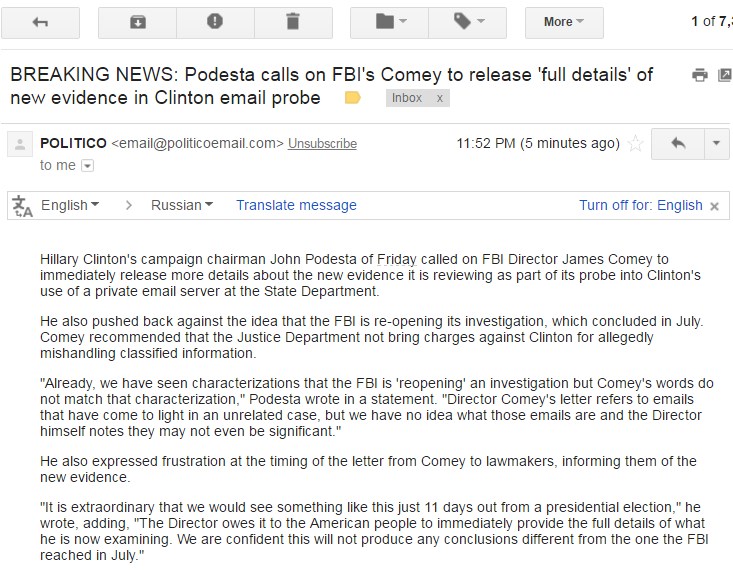Print the email with printer icon
This screenshot has height=571, width=733.
[700, 75]
